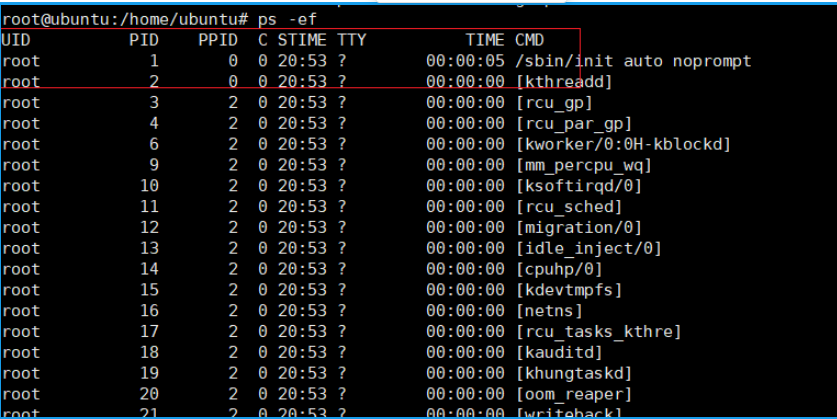Click PID 18 in the list

(149, 352)
